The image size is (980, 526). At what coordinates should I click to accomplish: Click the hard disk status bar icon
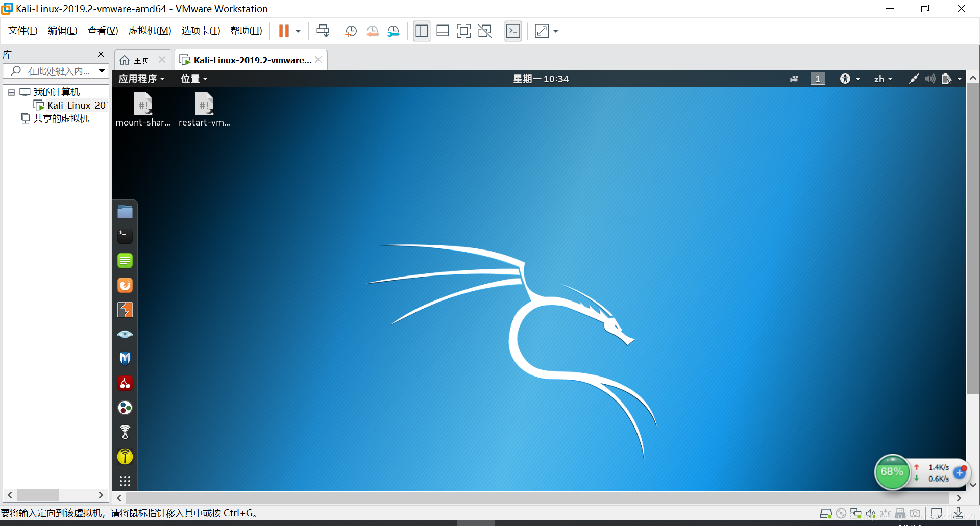pos(826,514)
